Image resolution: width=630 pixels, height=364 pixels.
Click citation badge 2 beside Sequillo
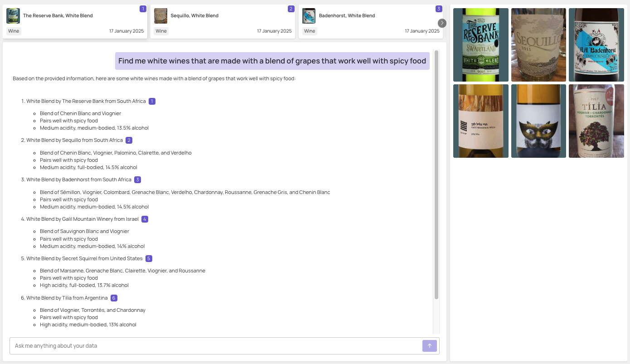click(129, 141)
